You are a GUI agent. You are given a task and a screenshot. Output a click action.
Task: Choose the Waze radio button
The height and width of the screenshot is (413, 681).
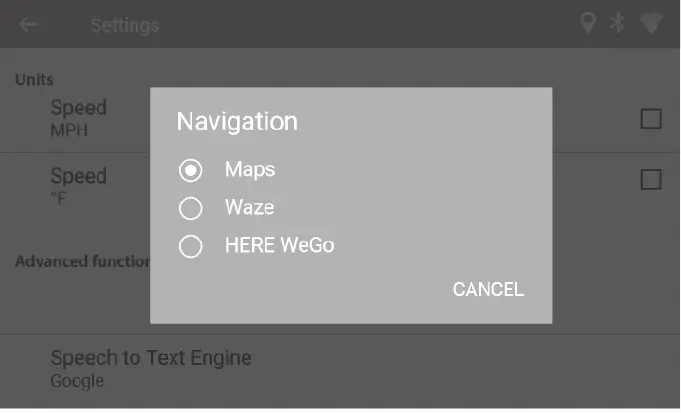coord(190,208)
